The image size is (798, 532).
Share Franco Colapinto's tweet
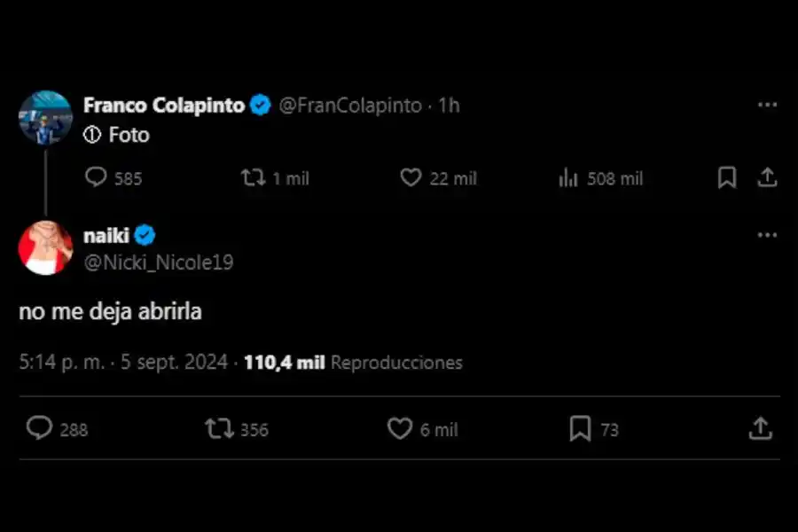tap(769, 177)
